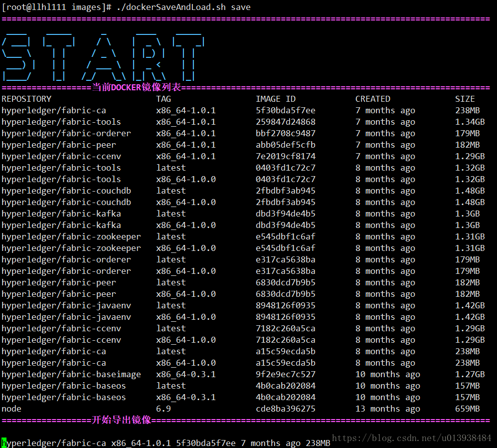
Task: Click image ID 7e2019cf8174
Action: coord(285,156)
